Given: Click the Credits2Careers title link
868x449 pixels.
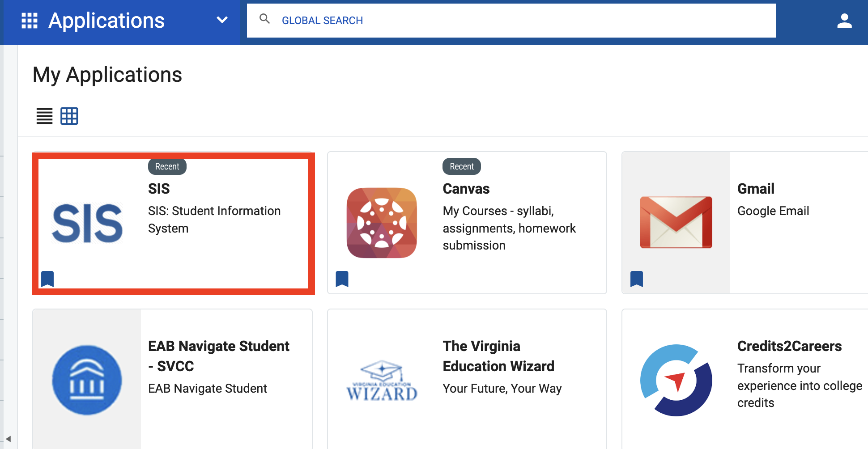Looking at the screenshot, I should 789,346.
